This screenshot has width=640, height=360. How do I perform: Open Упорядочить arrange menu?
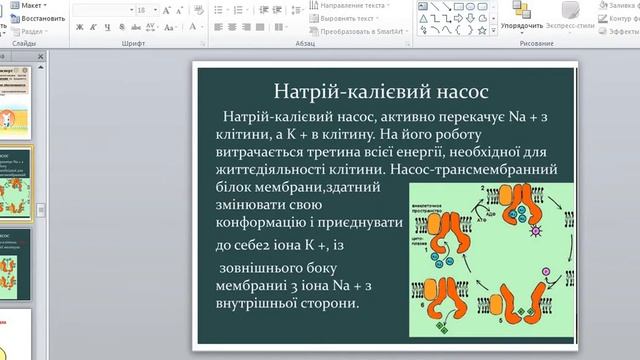(522, 17)
